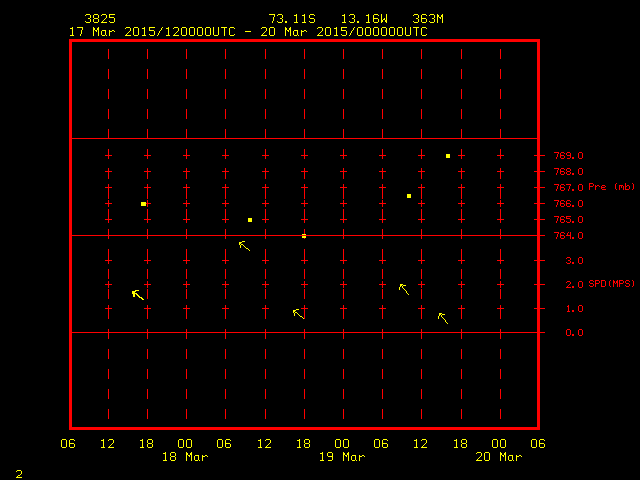Click the 769.0 pressure tick label
The width and height of the screenshot is (640, 480).
(569, 156)
